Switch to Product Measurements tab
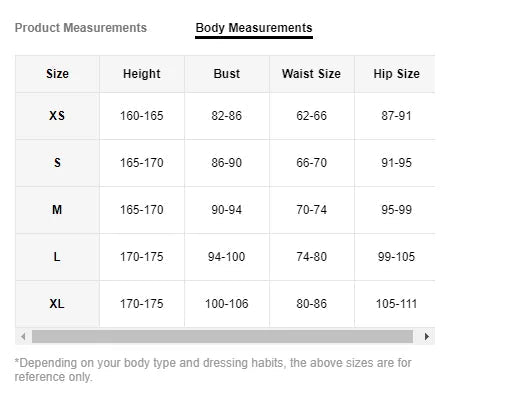This screenshot has width=516, height=393. click(x=81, y=28)
